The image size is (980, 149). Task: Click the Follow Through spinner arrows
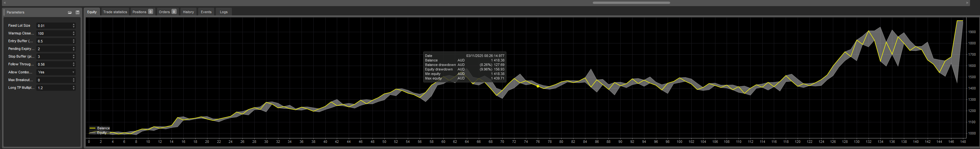[x=74, y=64]
